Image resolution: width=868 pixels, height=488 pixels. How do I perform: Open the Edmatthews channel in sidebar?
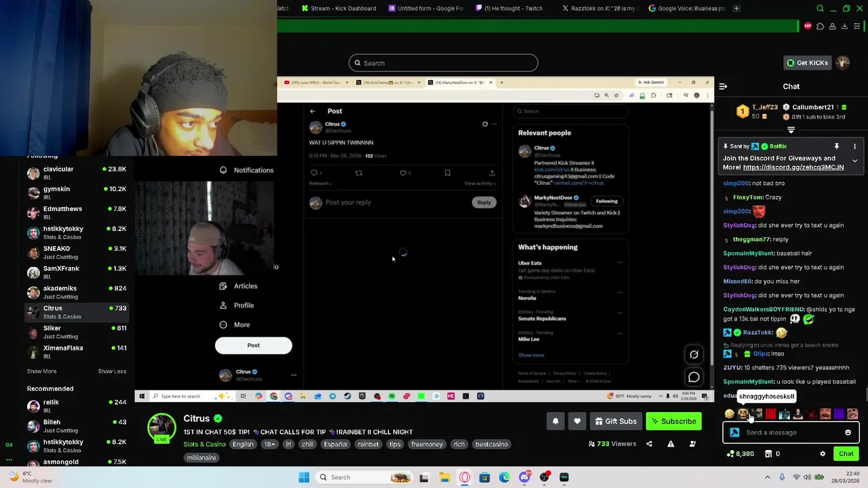[x=77, y=213]
